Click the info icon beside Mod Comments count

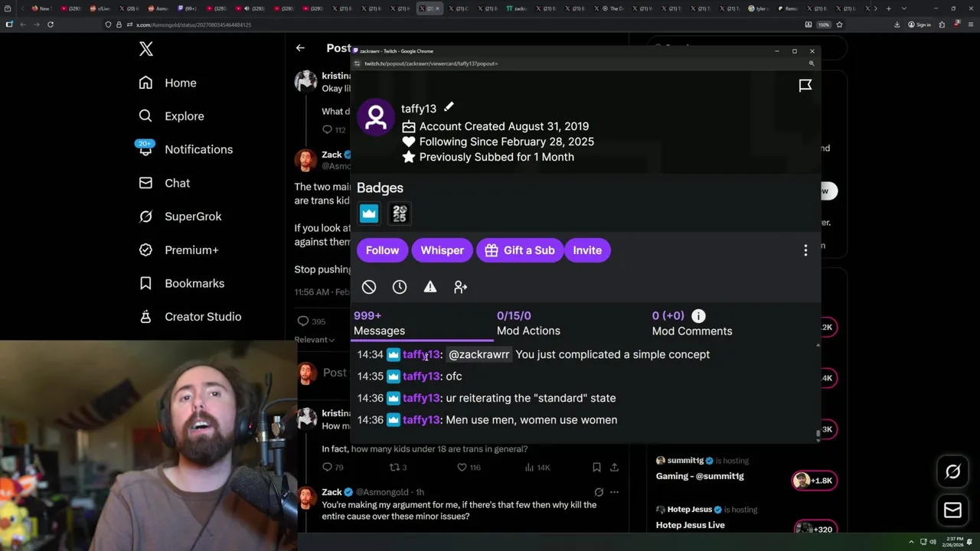click(x=698, y=315)
